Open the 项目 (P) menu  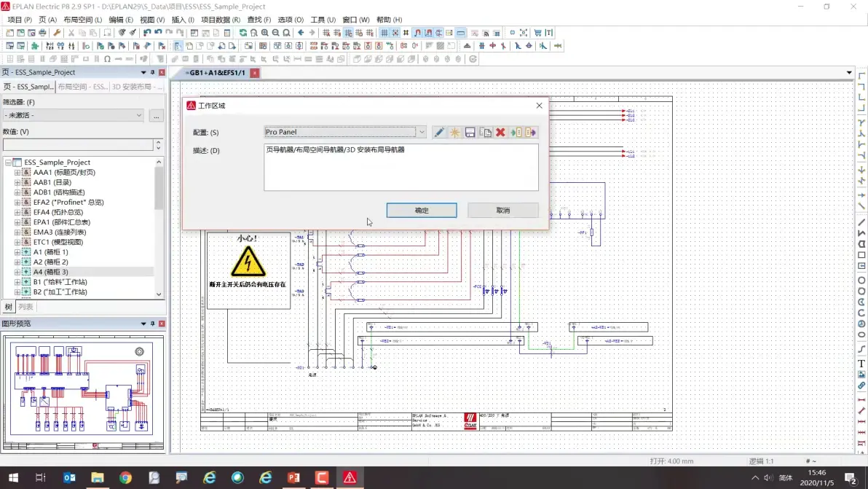coord(20,20)
